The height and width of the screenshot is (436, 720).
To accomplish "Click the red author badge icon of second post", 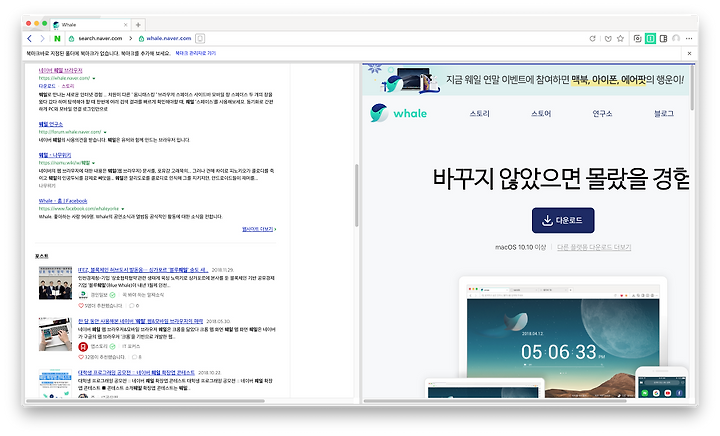I will 83,347.
